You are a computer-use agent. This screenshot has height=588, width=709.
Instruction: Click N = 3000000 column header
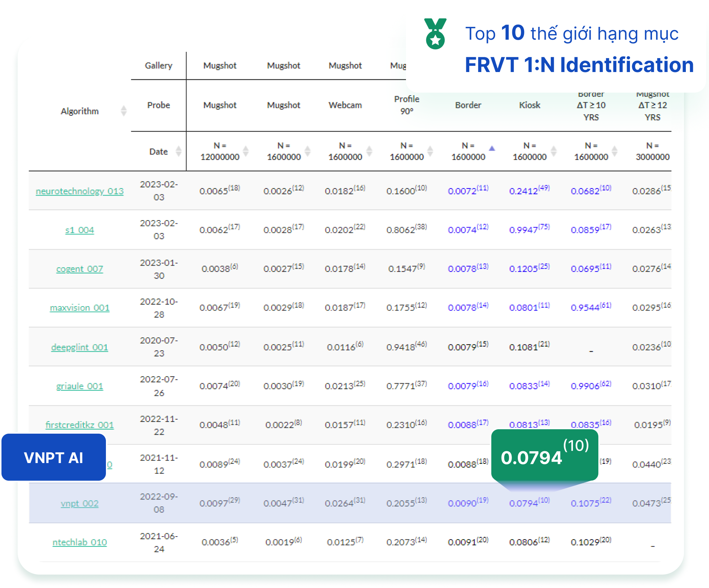pos(652,151)
